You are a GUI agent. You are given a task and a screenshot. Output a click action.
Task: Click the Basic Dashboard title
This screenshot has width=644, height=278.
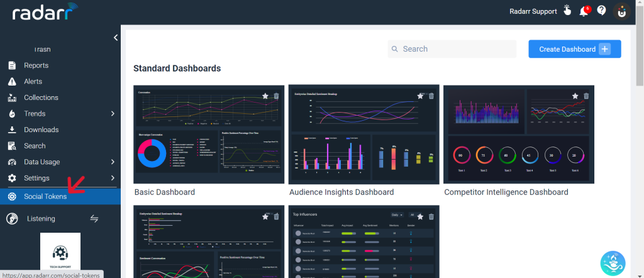165,192
